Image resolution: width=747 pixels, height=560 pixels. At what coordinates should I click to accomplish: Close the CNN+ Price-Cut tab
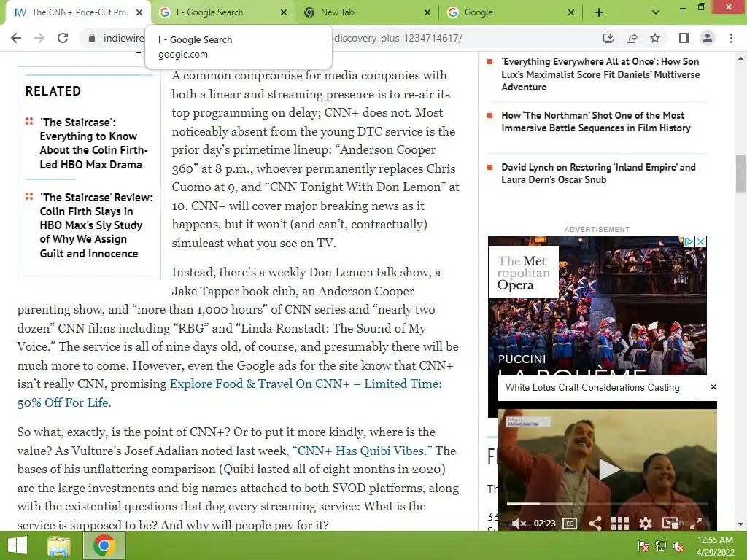(139, 12)
